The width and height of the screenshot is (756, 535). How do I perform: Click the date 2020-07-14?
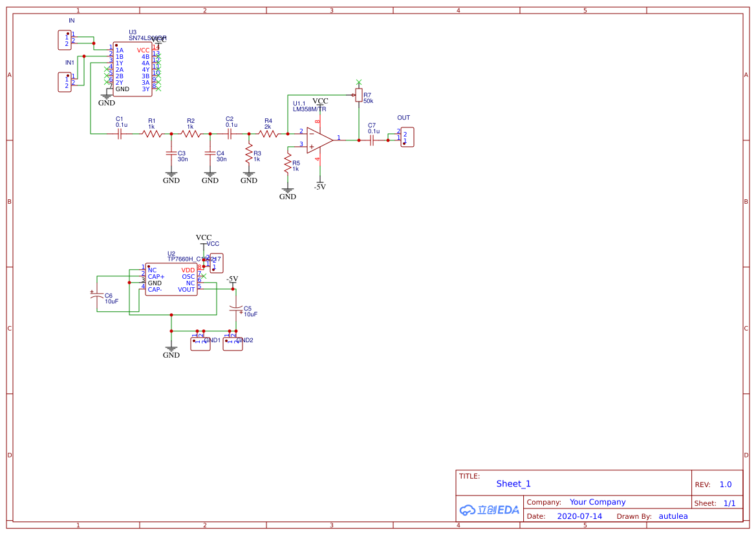579,516
